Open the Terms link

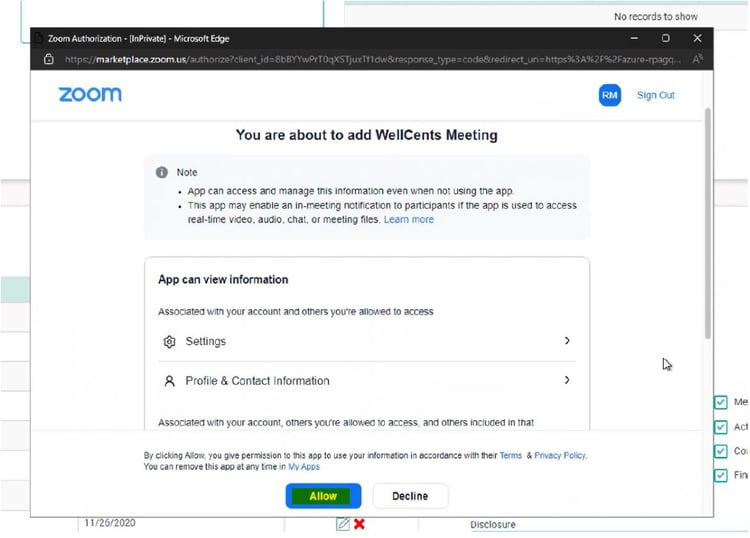(x=510, y=455)
